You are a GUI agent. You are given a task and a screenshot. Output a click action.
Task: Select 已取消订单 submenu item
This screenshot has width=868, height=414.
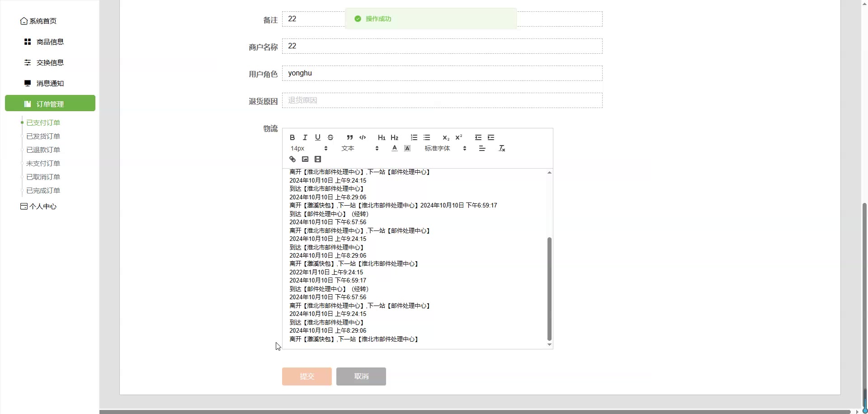click(43, 177)
